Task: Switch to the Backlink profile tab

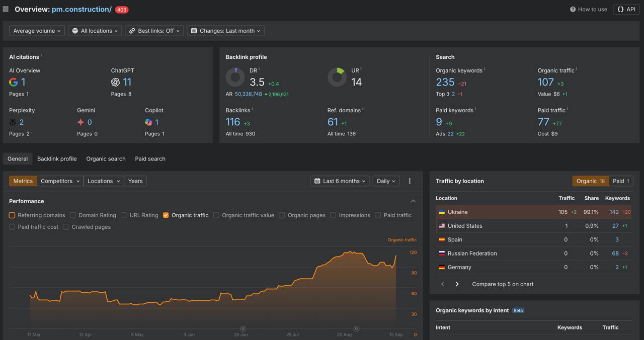Action: (x=57, y=159)
